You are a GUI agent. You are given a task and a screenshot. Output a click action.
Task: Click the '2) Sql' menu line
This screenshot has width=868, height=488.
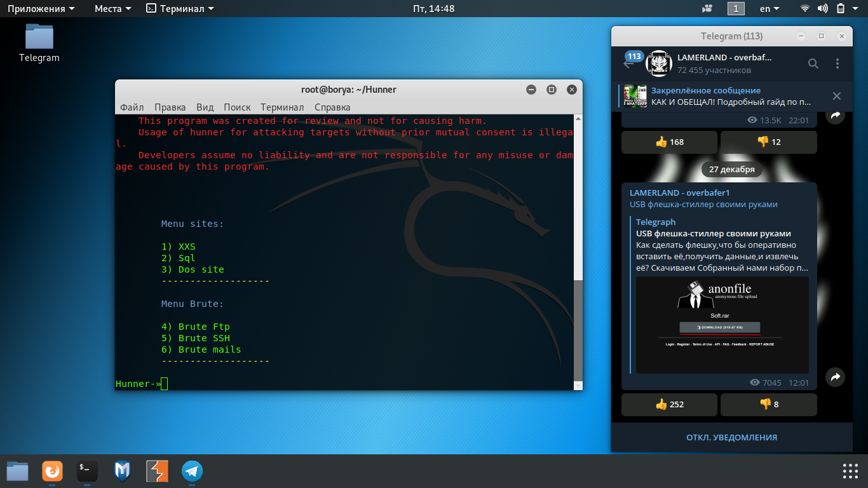pyautogui.click(x=179, y=258)
